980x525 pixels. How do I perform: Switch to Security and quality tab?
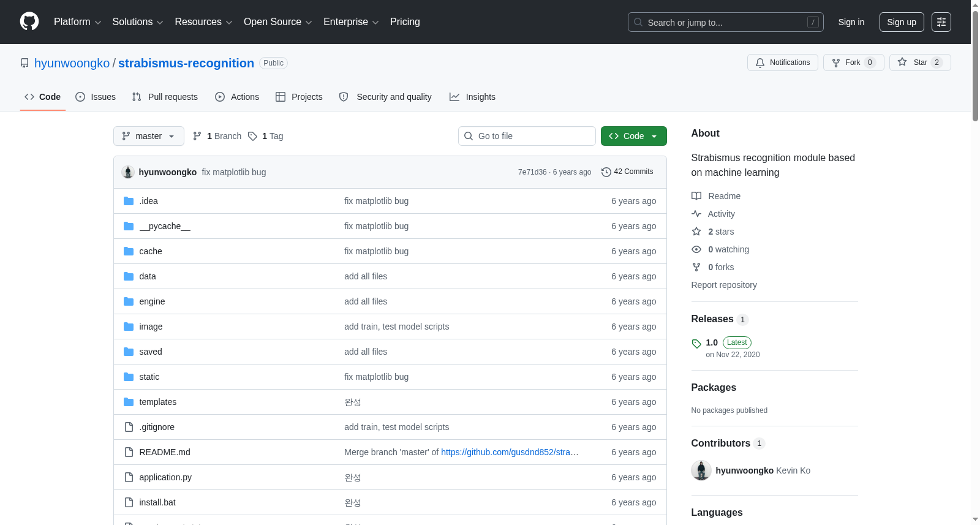(385, 97)
